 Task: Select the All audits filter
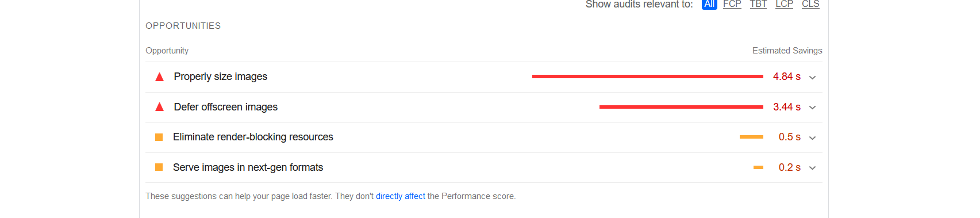709,4
